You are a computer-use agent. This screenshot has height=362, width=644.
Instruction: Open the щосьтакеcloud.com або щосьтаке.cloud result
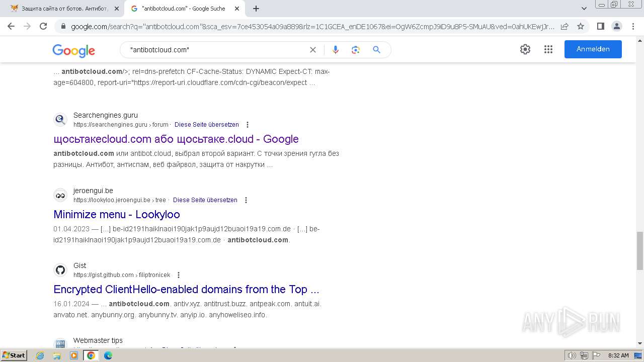[x=176, y=139]
